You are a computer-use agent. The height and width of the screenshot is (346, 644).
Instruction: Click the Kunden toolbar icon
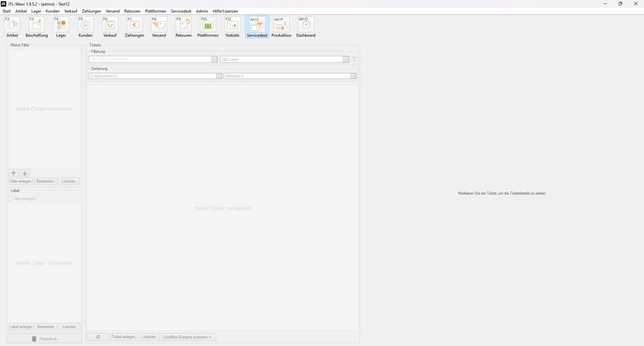coord(84,24)
